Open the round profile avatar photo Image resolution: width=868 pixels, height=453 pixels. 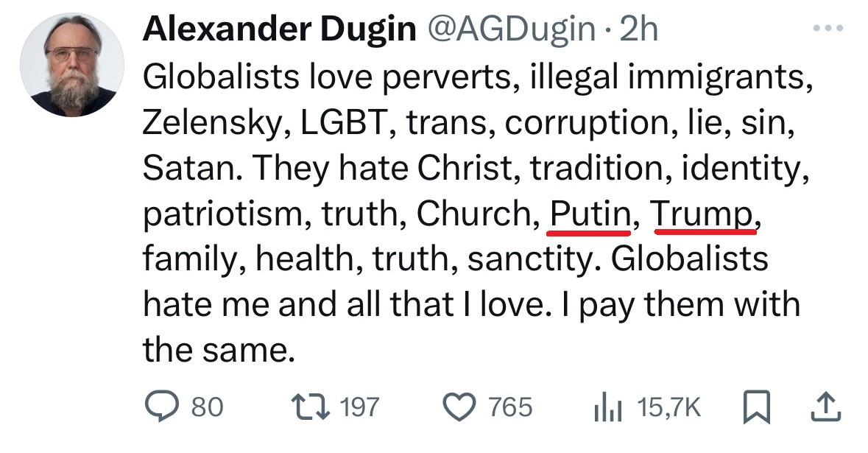click(71, 65)
